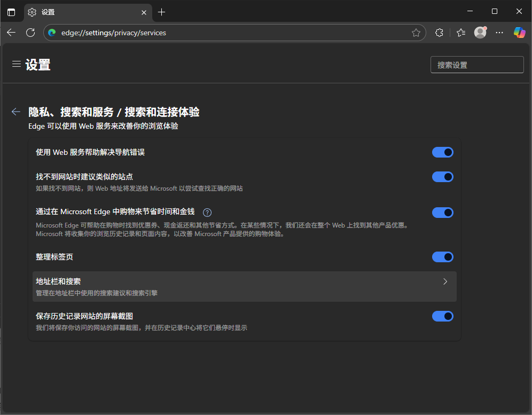This screenshot has width=532, height=415.
Task: Add current page to favorites via star icon
Action: (416, 33)
